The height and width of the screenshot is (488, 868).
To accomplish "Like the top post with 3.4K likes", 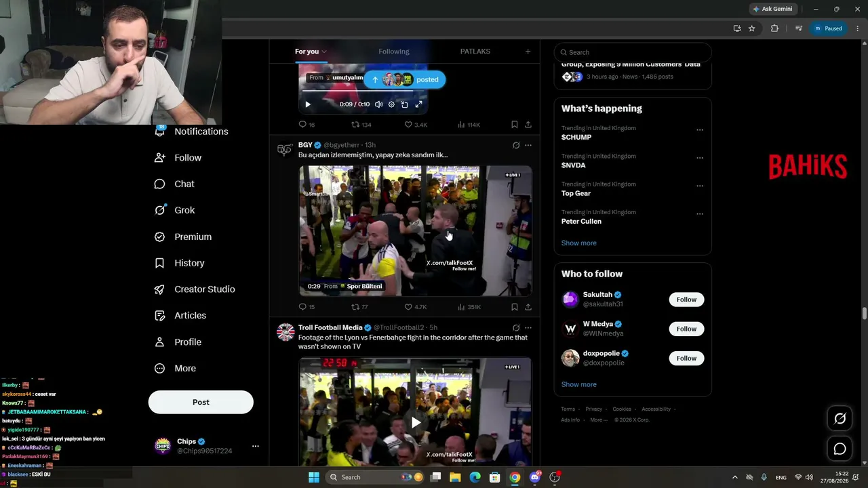I will (x=408, y=125).
